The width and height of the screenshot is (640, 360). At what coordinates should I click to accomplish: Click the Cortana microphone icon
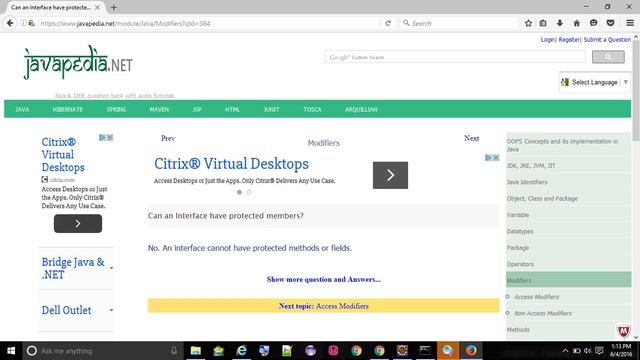point(174,351)
